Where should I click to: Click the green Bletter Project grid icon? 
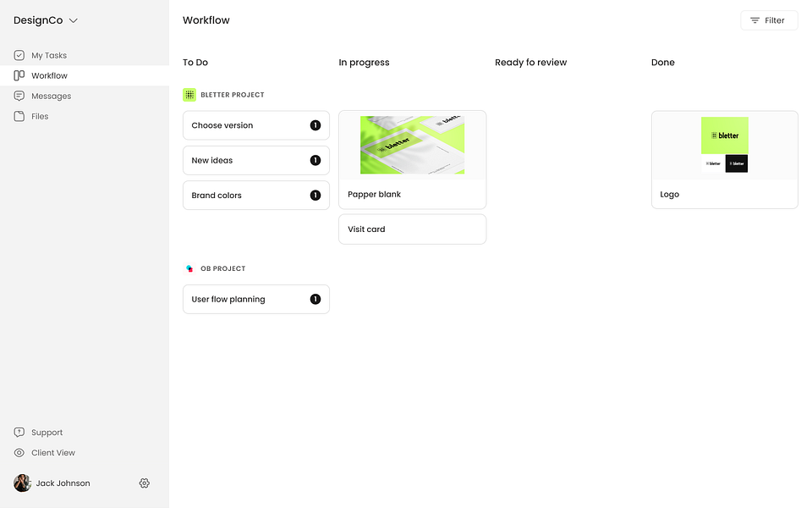point(189,94)
